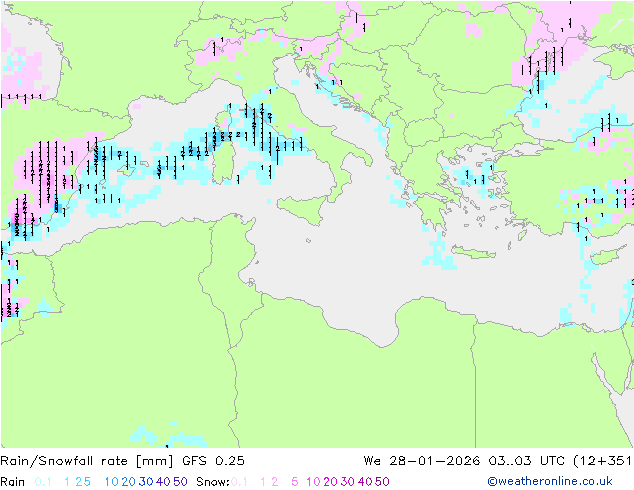The width and height of the screenshot is (634, 490).
Task: Select the rain legend value 0.1
Action: tap(43, 482)
